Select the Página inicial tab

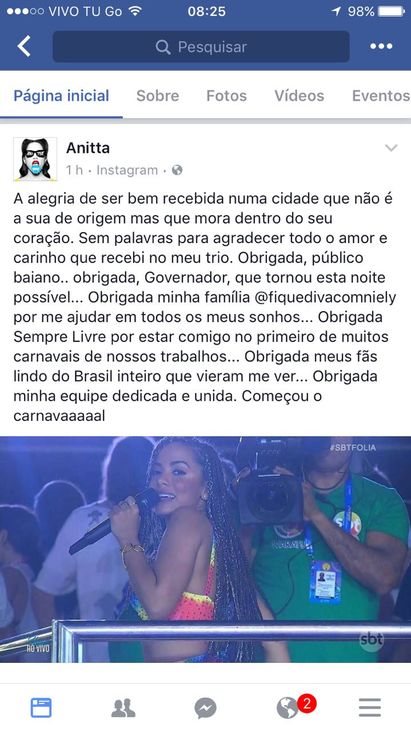(61, 96)
